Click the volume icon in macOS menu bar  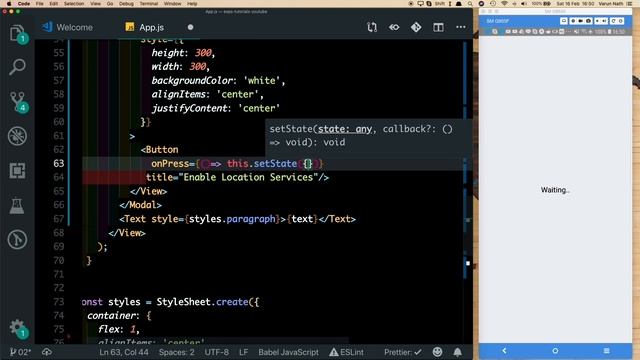click(x=524, y=4)
